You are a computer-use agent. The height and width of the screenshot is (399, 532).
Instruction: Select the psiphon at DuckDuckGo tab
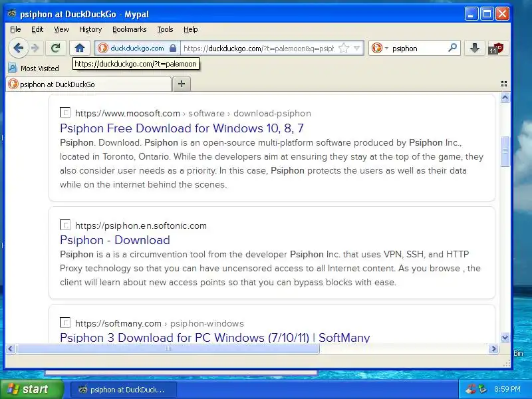coord(89,84)
